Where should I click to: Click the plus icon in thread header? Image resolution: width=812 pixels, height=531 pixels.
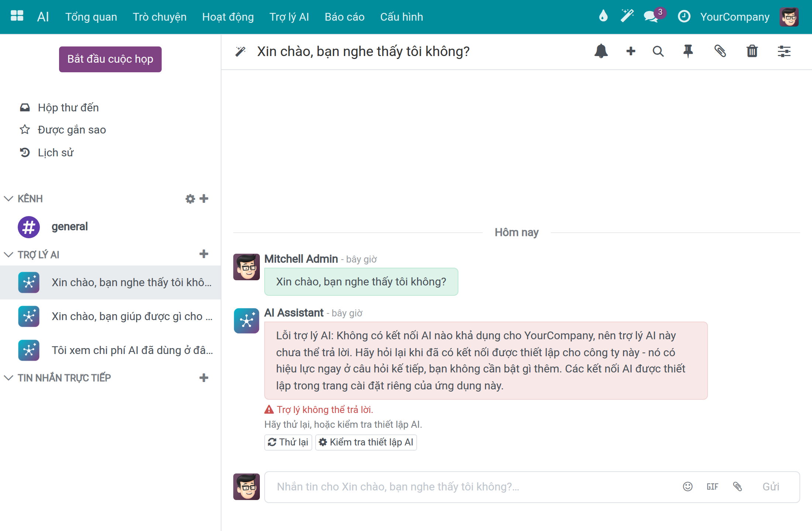pos(631,51)
